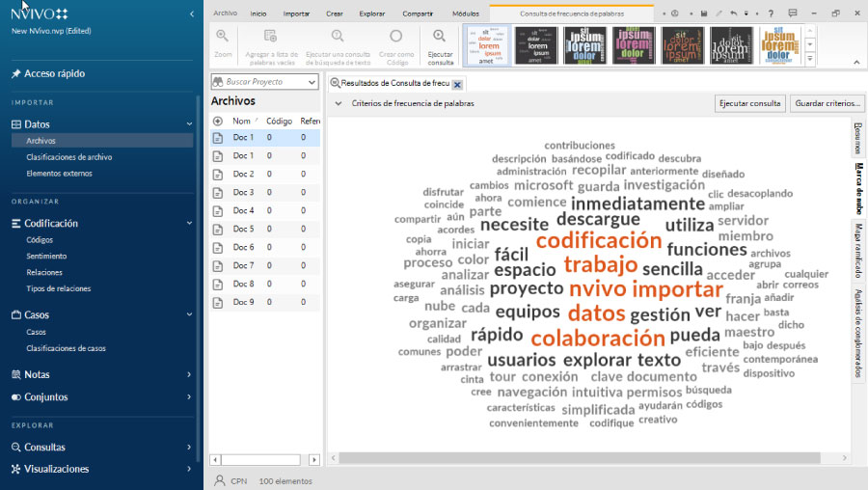Click the Guardar criterios button

[827, 103]
